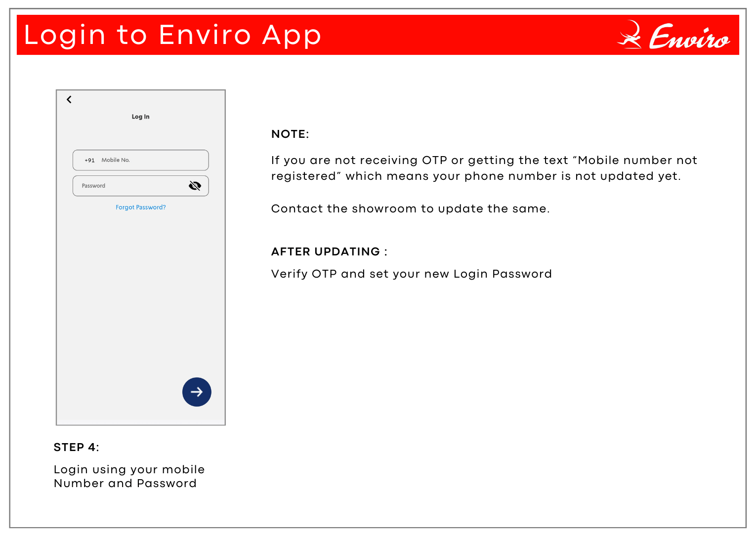Click 'Login using your mobile Number and Password' text

129,476
